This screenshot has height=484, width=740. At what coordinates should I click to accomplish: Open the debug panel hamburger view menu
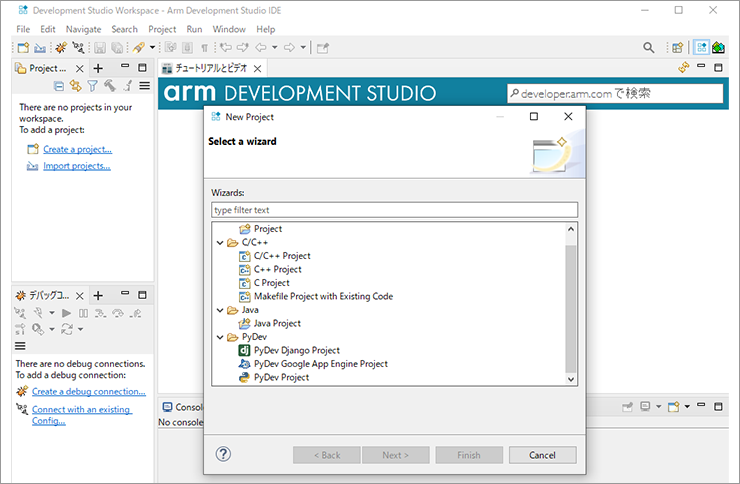coord(20,346)
